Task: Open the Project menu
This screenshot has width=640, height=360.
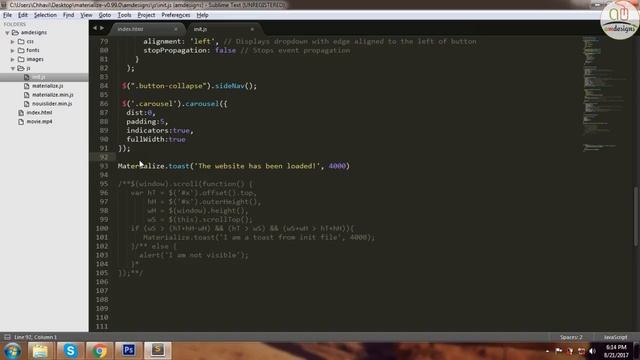Action: tap(146, 15)
